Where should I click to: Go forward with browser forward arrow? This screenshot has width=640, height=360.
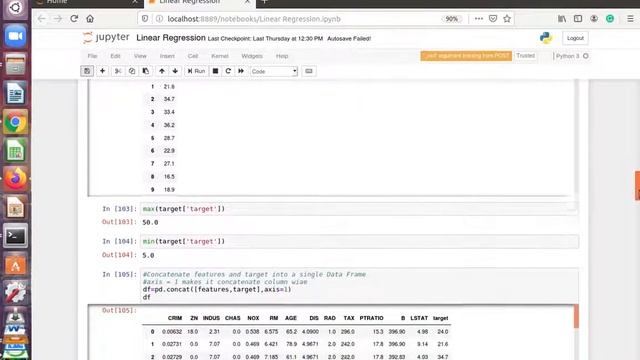click(58, 19)
